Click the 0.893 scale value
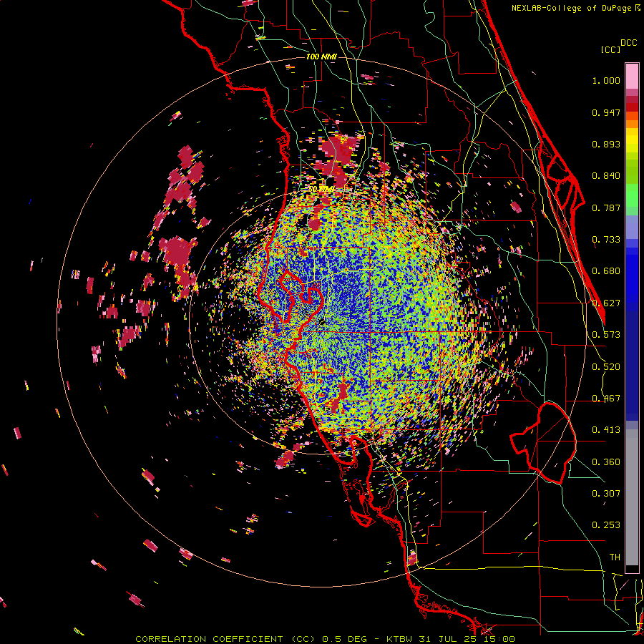This screenshot has width=644, height=644. tap(606, 144)
